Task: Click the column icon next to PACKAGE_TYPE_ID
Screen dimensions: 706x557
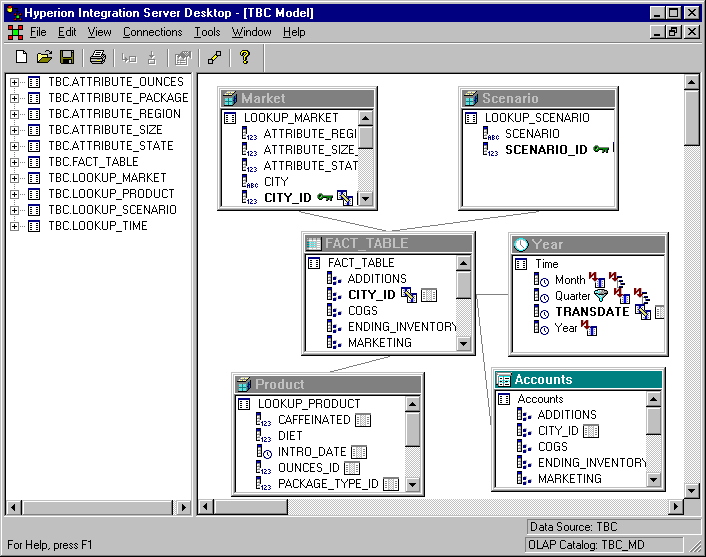Action: 391,484
